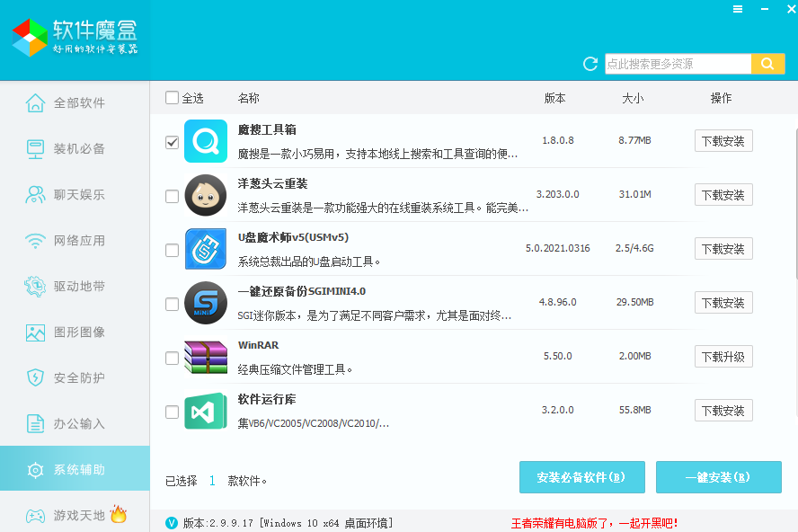798x532 pixels.
Task: Check the WinRAR checkbox
Action: click(x=172, y=358)
